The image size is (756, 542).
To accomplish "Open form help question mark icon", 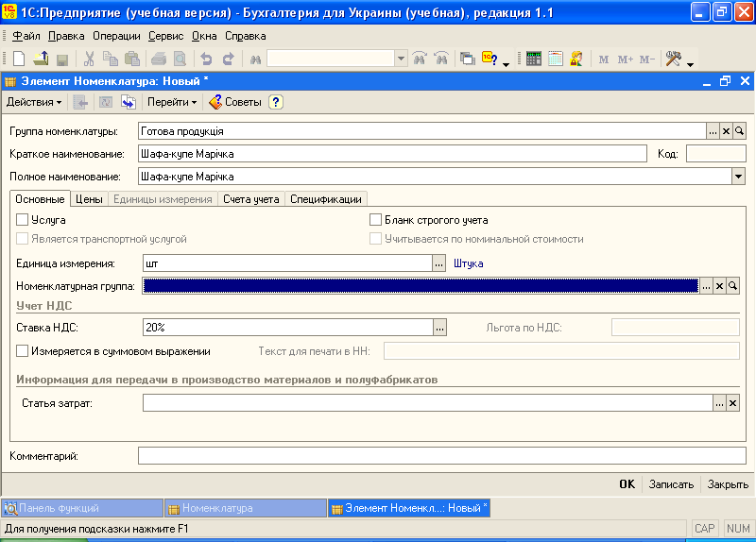I will click(x=276, y=102).
